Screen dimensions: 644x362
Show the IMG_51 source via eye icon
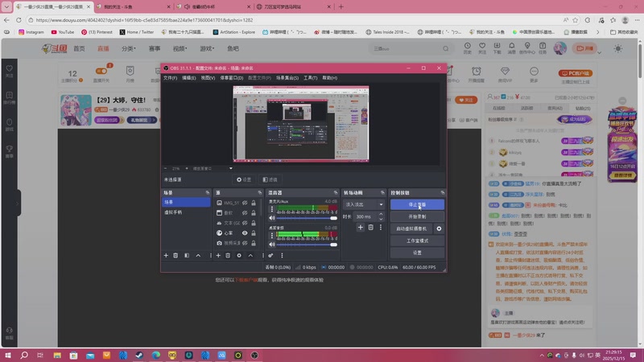pos(245,203)
